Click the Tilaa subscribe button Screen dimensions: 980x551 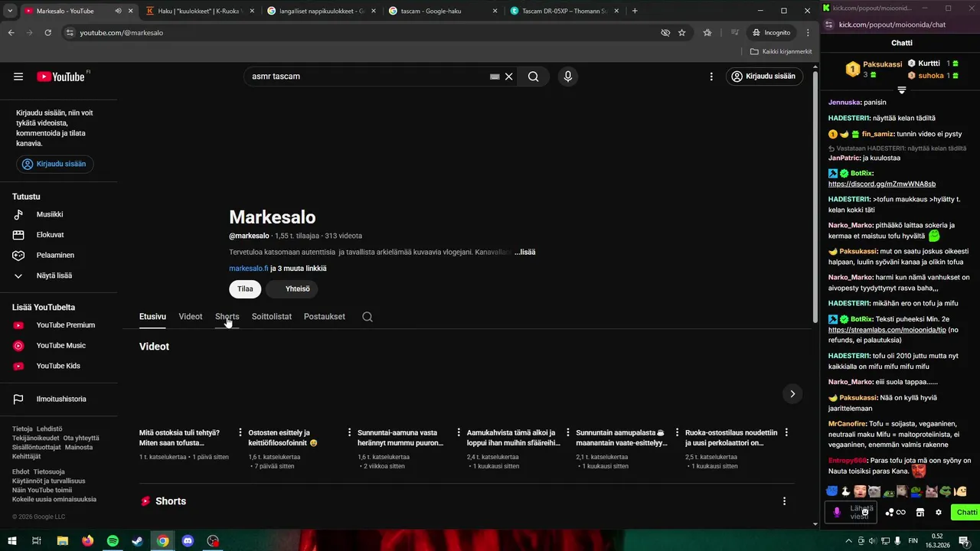pos(245,289)
